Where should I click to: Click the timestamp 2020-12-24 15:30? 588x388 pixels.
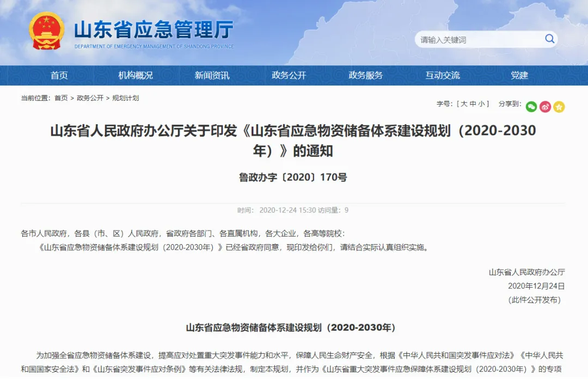point(287,210)
